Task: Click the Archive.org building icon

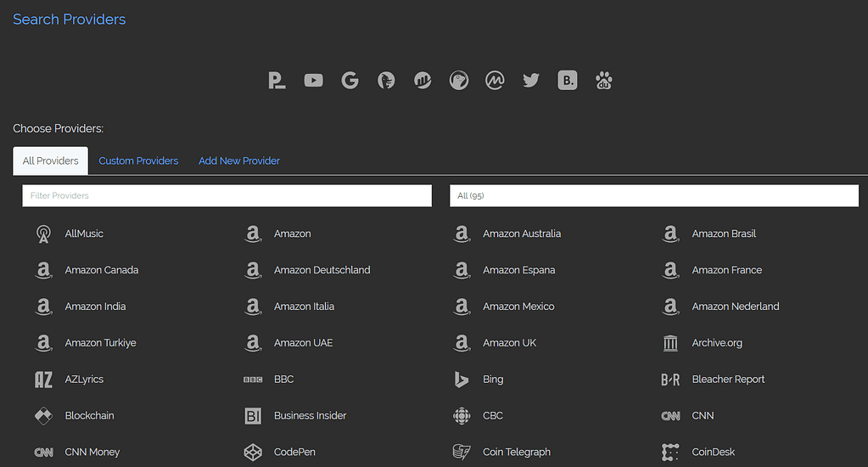Action: pyautogui.click(x=670, y=343)
